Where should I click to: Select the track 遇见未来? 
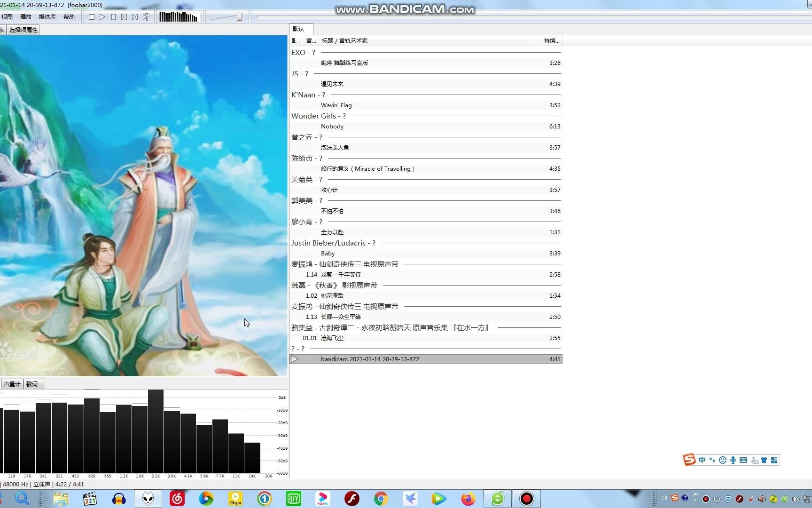[426, 84]
